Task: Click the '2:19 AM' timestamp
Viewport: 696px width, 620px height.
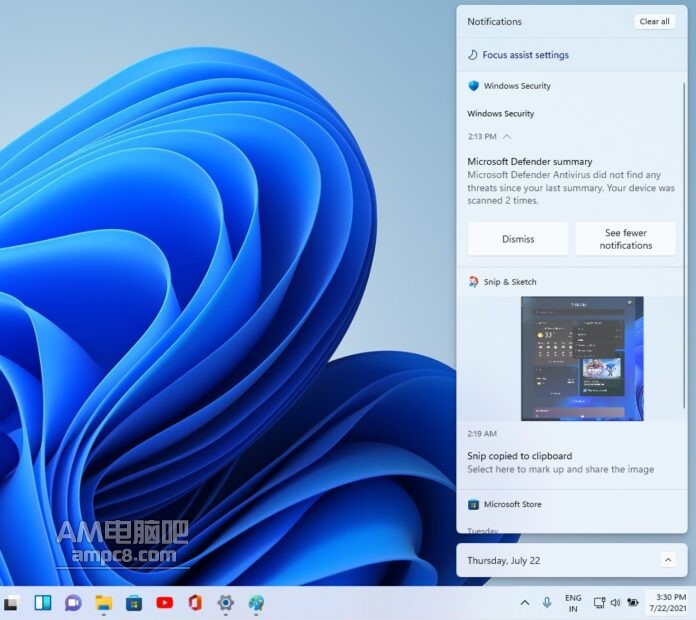Action: tap(482, 434)
